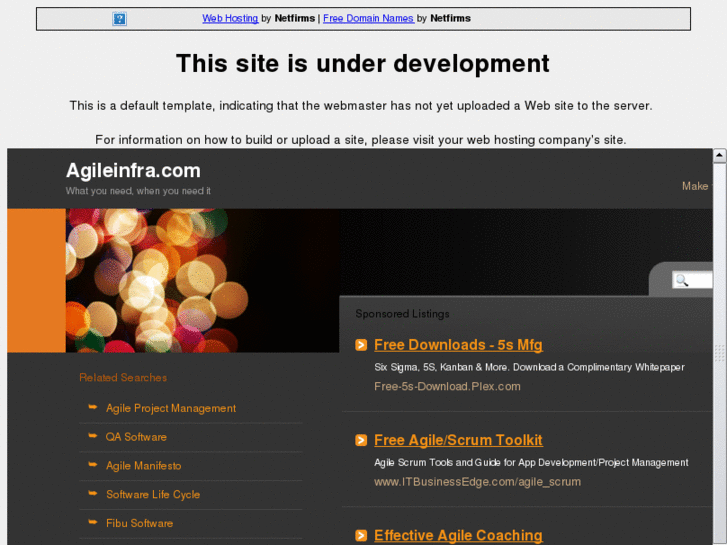This screenshot has width=727, height=545.
Task: Click the Related Searches heading
Action: point(123,378)
